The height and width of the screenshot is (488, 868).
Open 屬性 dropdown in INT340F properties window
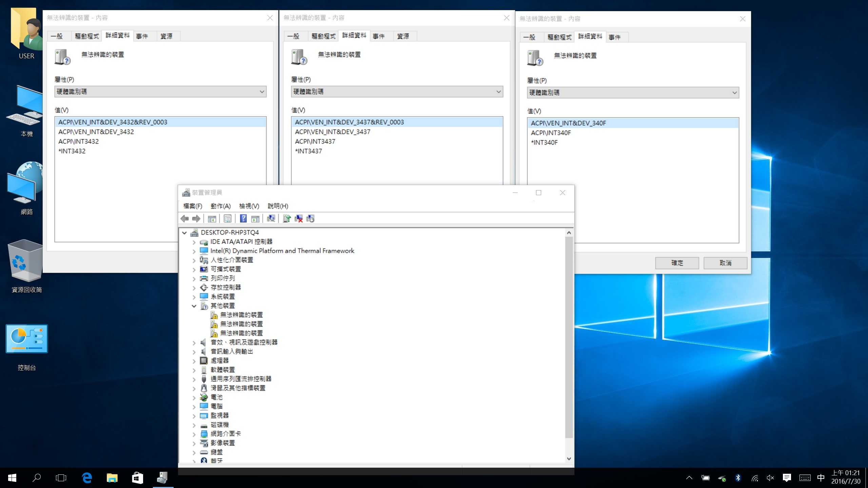[633, 93]
